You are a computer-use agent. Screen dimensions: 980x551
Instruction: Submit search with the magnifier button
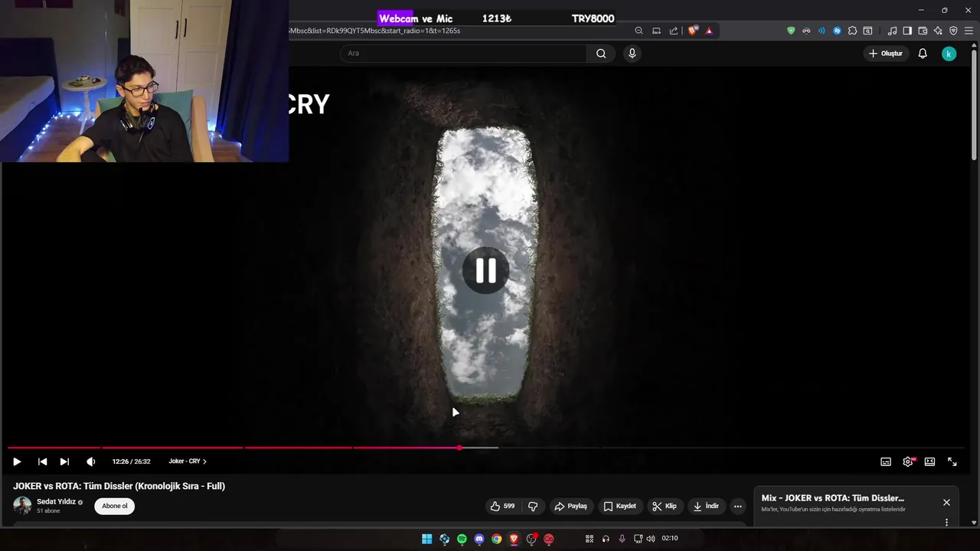coord(601,54)
